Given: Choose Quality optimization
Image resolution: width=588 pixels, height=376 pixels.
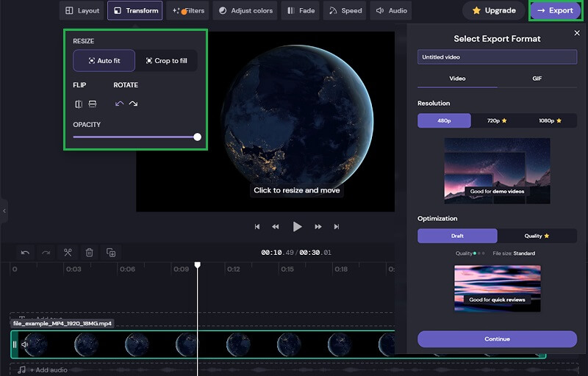Looking at the screenshot, I should tap(537, 236).
